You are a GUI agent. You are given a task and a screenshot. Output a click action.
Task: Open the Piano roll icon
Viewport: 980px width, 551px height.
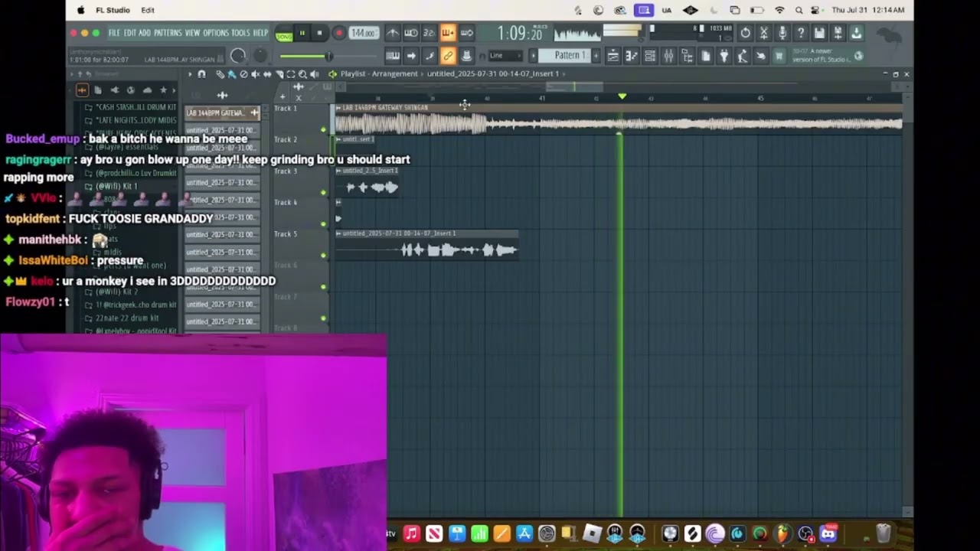click(x=632, y=55)
